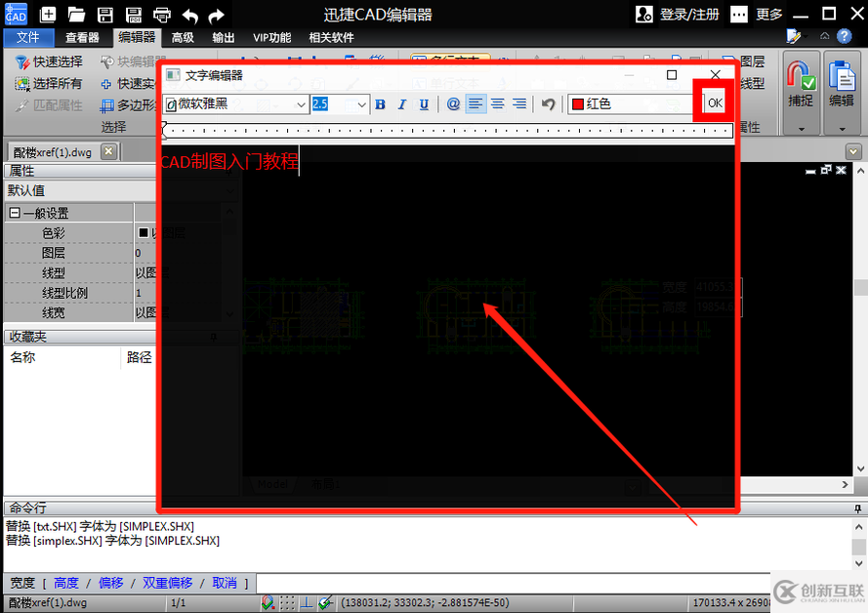The image size is (868, 613).
Task: Click the select all icon
Action: coord(21,84)
